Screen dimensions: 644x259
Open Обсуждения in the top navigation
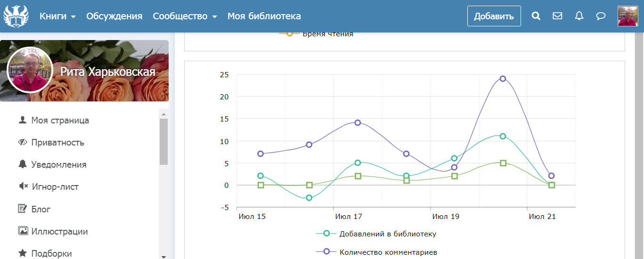(x=114, y=16)
